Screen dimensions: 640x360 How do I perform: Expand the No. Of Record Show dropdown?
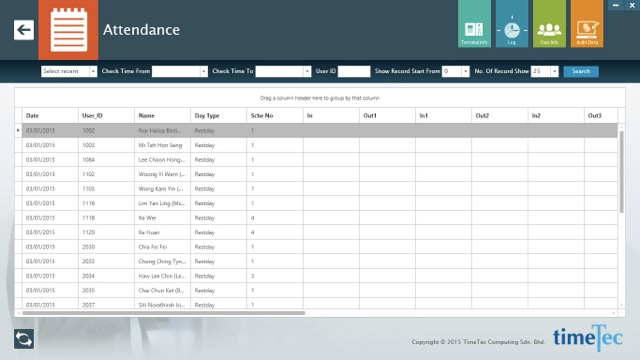(554, 71)
